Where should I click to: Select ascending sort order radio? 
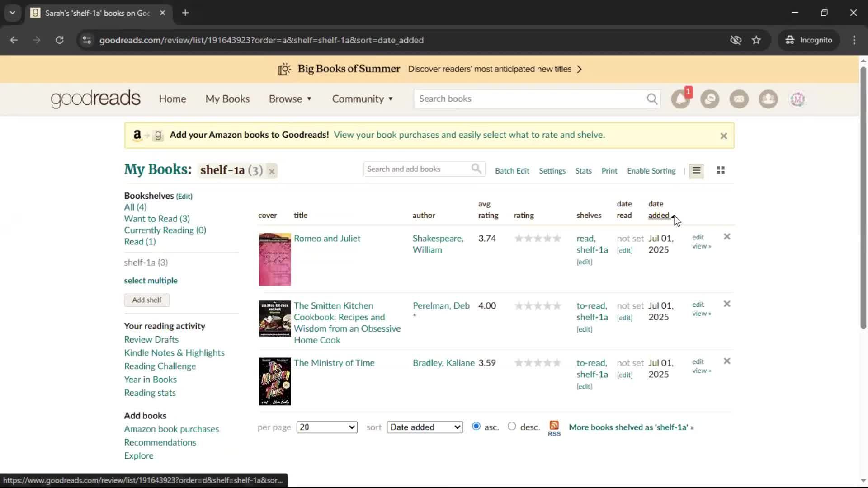476,426
